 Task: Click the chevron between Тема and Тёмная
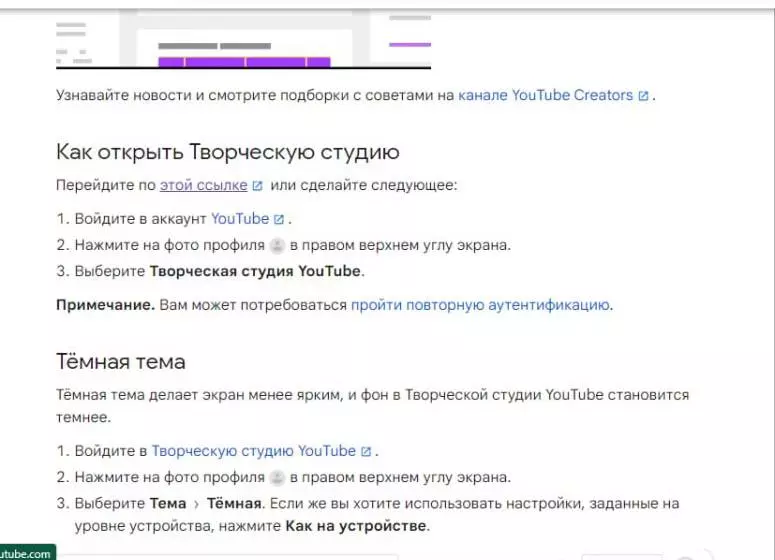pyautogui.click(x=196, y=504)
